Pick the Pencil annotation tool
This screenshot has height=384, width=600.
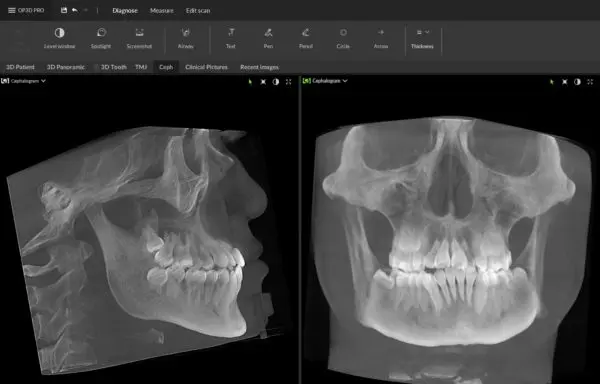coord(306,38)
